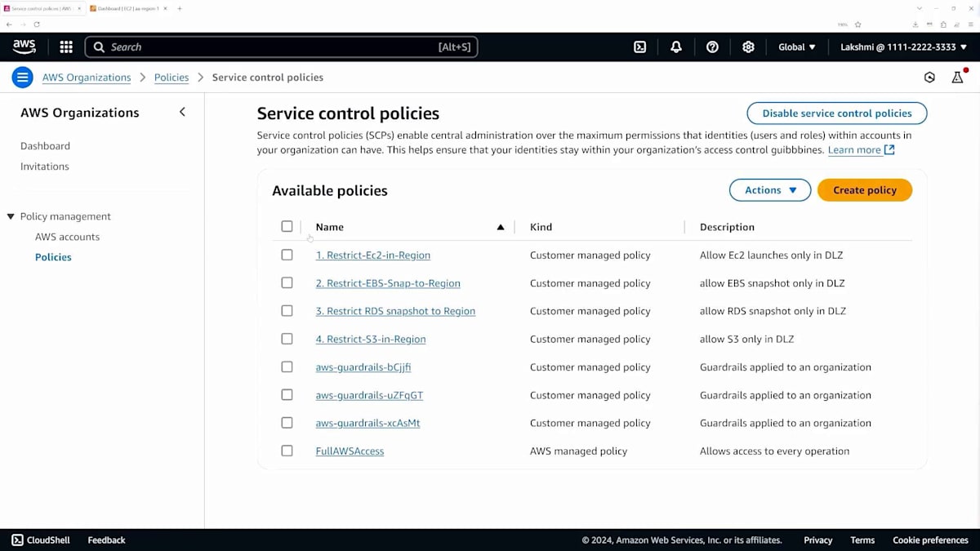Open the Global region dropdown

796,47
